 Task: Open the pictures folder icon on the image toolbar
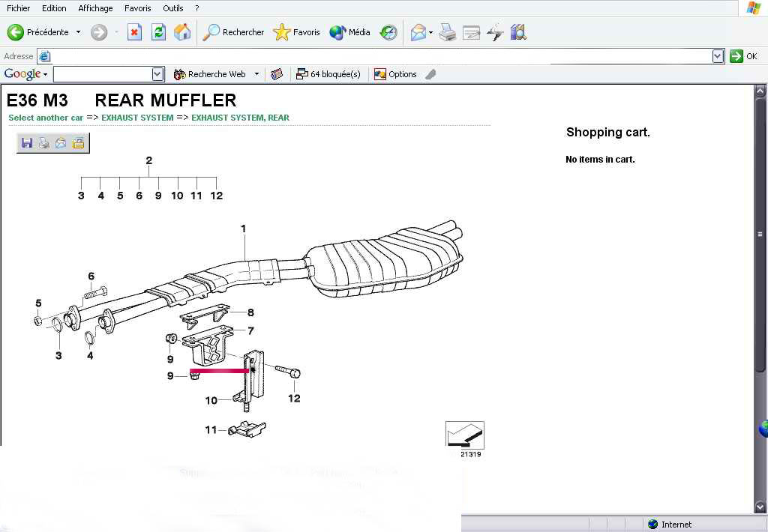coord(78,142)
